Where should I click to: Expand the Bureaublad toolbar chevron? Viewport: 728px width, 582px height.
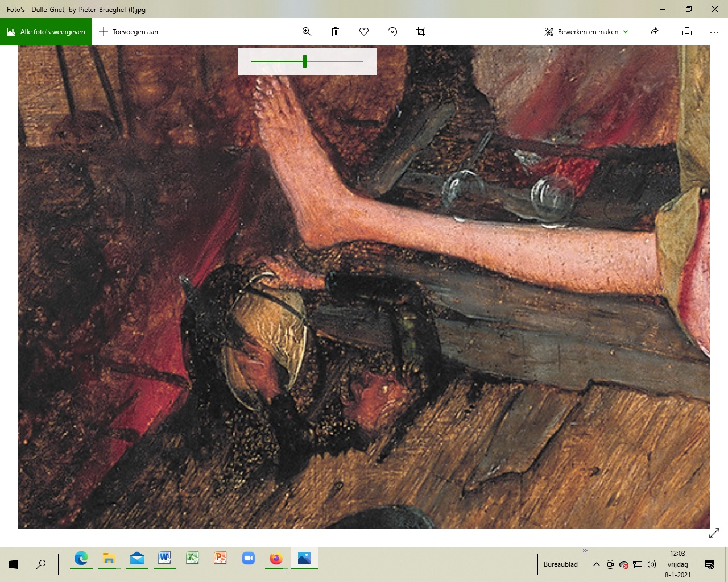click(x=585, y=551)
